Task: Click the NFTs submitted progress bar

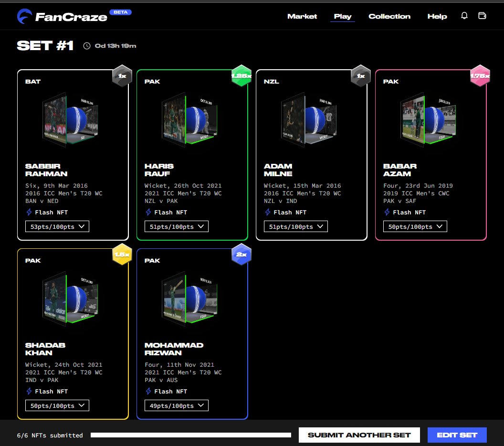Action: 190,435
